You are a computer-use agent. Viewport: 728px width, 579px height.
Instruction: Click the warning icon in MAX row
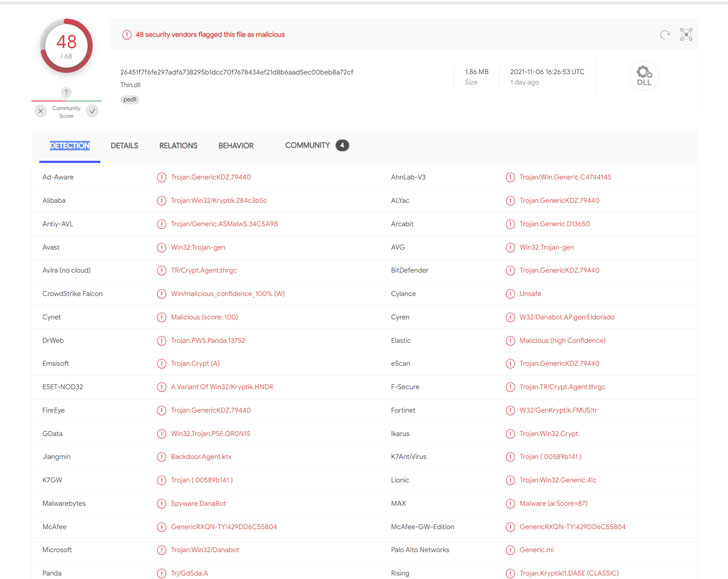click(510, 503)
